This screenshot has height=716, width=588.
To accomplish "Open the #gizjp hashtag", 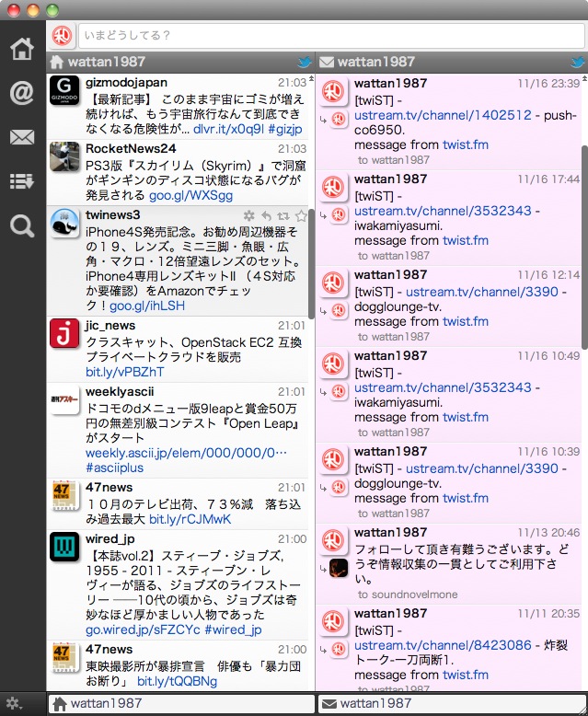I will click(x=285, y=129).
